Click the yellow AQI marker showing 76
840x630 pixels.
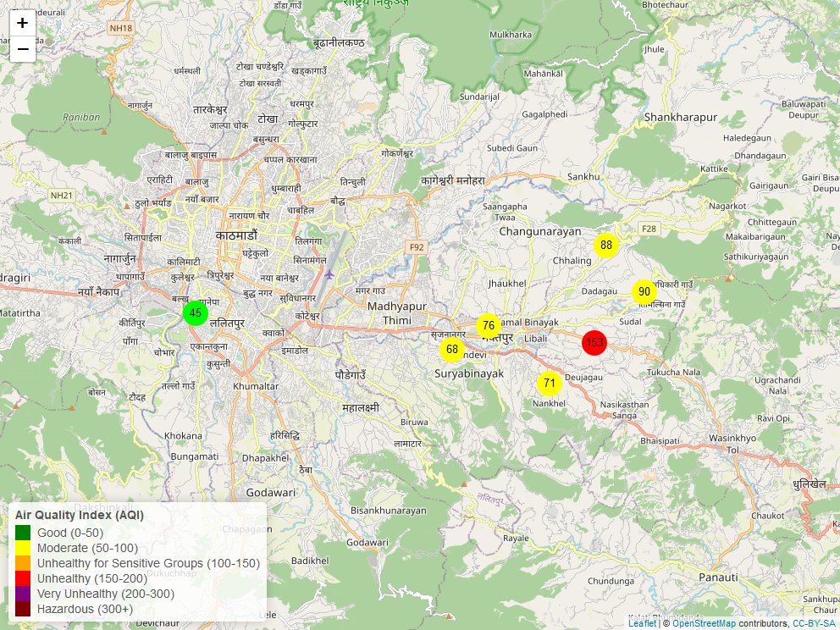click(488, 326)
